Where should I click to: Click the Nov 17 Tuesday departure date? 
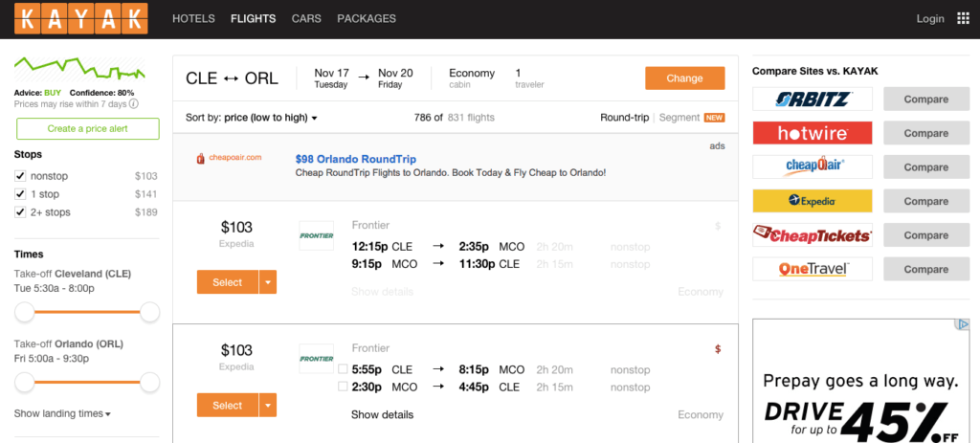tap(332, 78)
